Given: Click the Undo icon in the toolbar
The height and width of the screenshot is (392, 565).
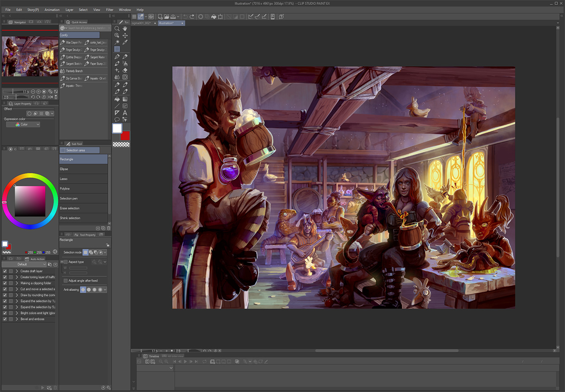Looking at the screenshot, I should [185, 16].
